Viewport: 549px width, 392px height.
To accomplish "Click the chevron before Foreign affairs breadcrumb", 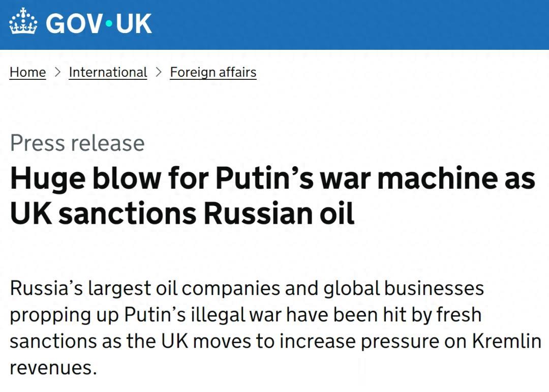I will 159,72.
